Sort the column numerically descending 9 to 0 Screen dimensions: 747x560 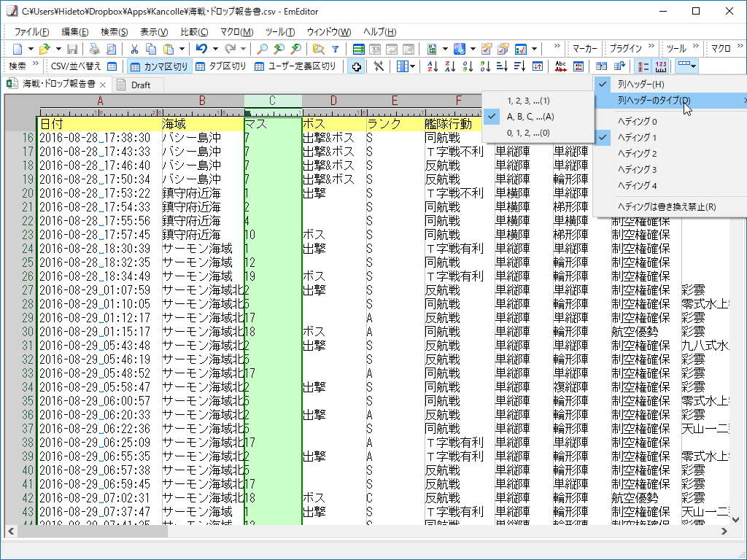pyautogui.click(x=484, y=66)
